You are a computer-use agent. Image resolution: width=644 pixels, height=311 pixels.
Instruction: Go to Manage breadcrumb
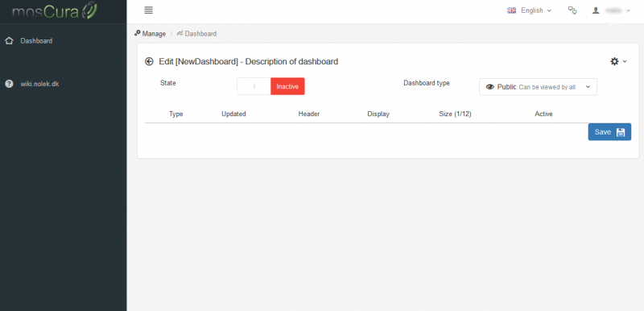pos(151,34)
